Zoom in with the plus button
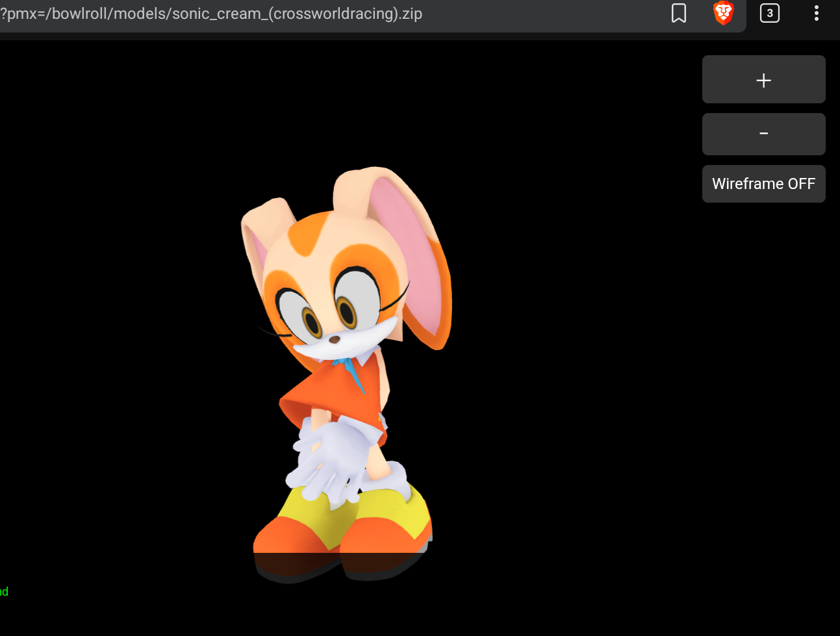 (x=763, y=80)
